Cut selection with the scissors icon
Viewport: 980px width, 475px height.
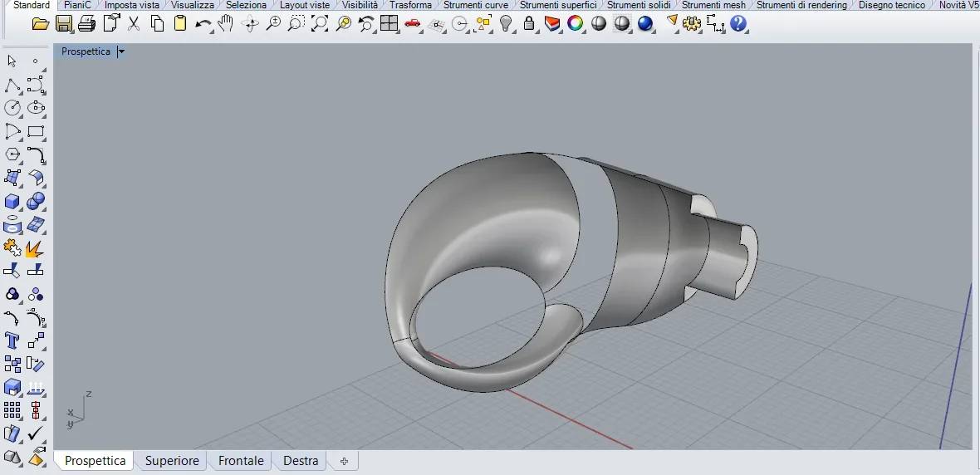133,24
